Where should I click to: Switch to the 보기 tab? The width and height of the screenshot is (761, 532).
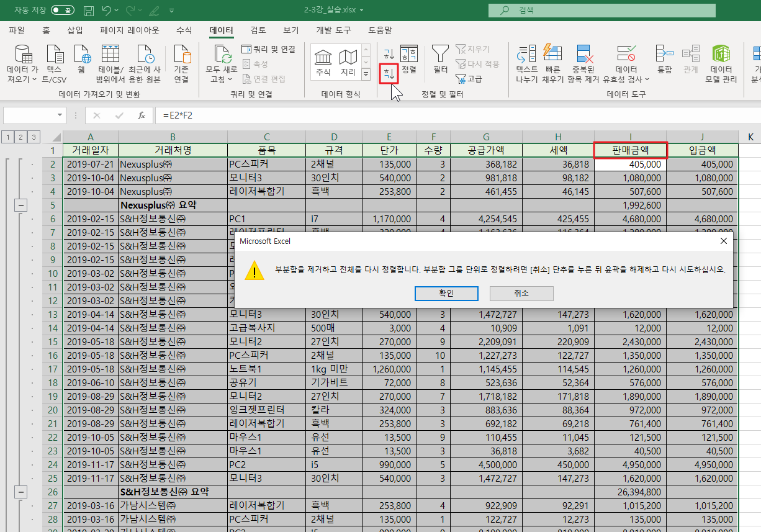[290, 30]
